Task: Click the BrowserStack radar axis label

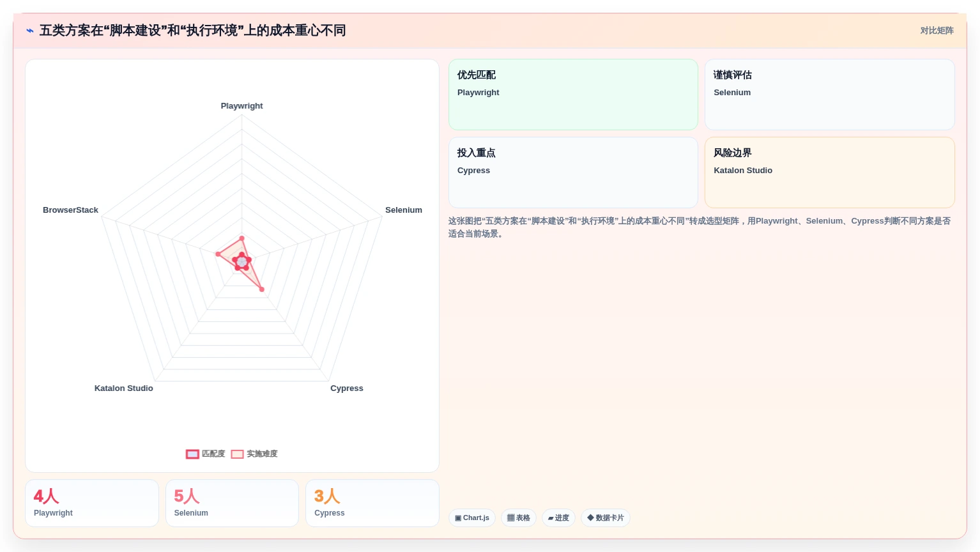Action: pyautogui.click(x=70, y=210)
